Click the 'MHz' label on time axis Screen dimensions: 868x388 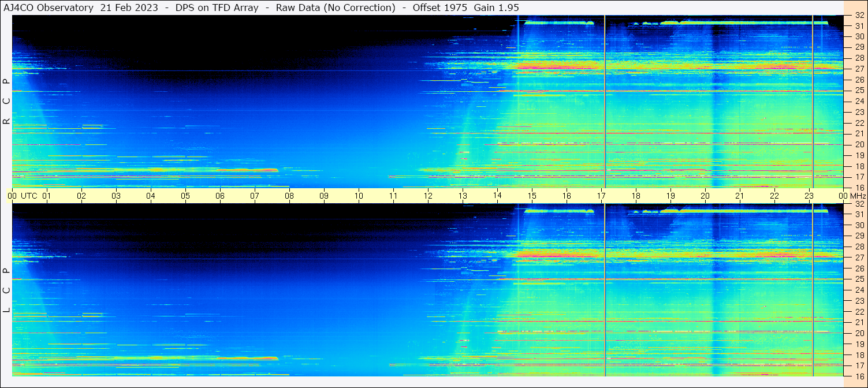857,196
